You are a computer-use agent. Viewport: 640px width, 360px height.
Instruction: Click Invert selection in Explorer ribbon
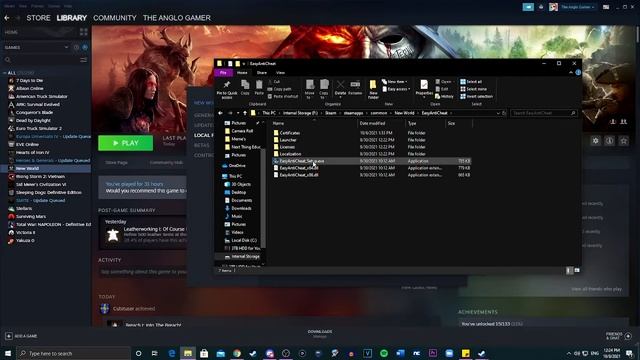(476, 96)
